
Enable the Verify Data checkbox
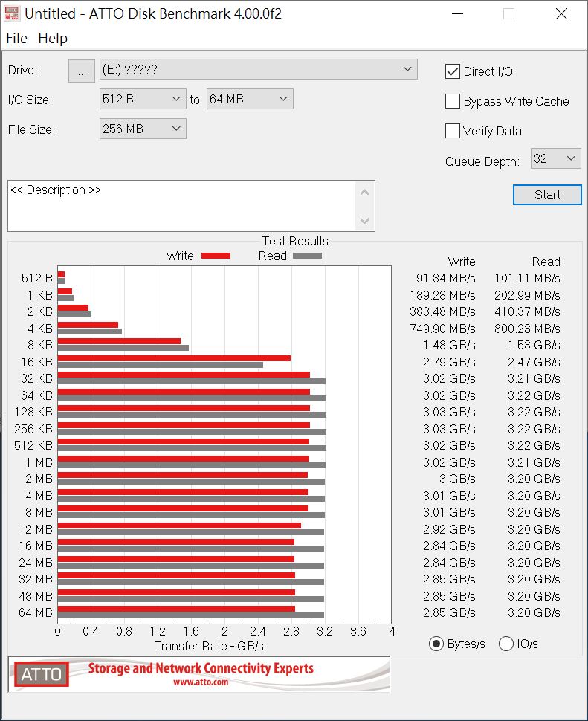coord(453,131)
